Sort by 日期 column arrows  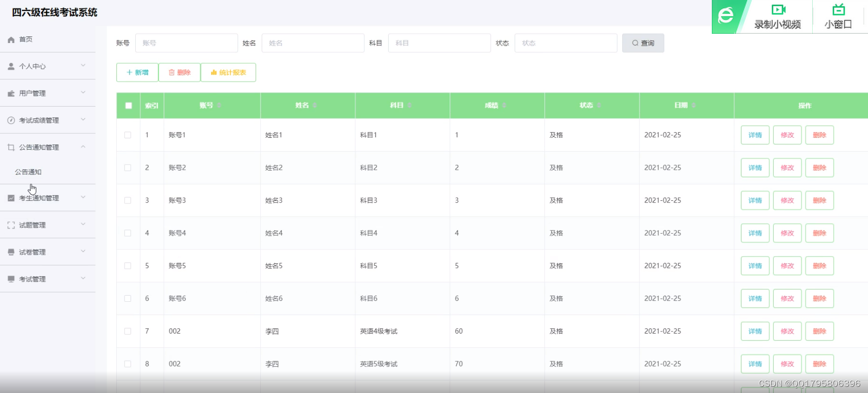click(x=694, y=106)
